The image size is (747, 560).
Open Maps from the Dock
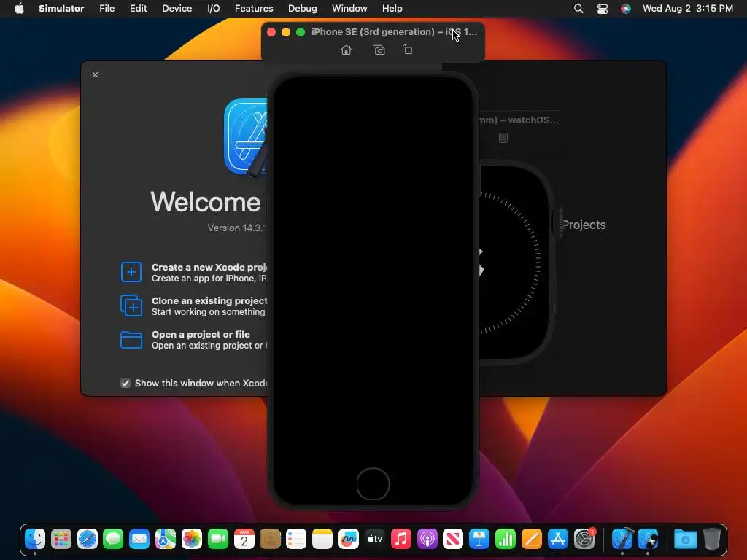(x=166, y=539)
